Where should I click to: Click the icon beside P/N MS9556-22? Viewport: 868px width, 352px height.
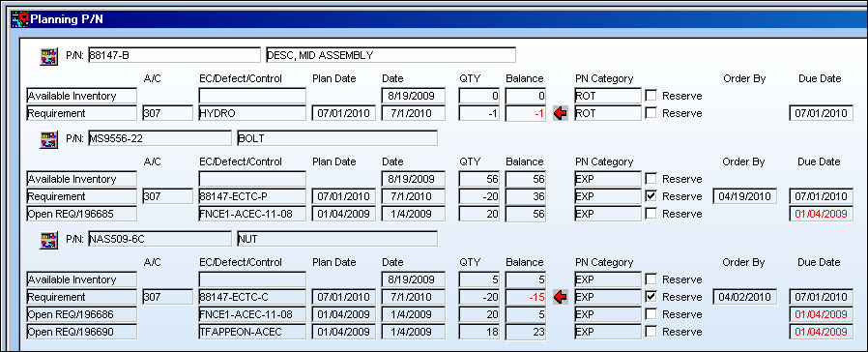point(48,139)
